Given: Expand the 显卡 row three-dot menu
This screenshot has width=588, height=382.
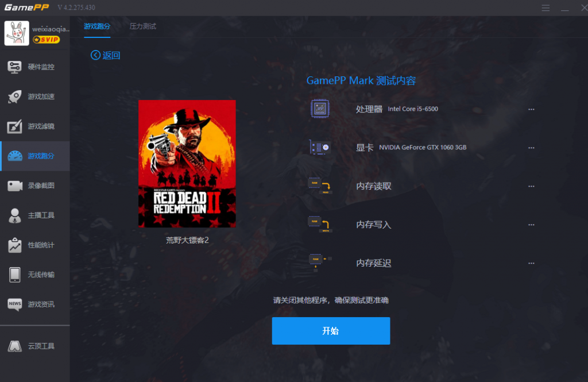Looking at the screenshot, I should pyautogui.click(x=531, y=148).
